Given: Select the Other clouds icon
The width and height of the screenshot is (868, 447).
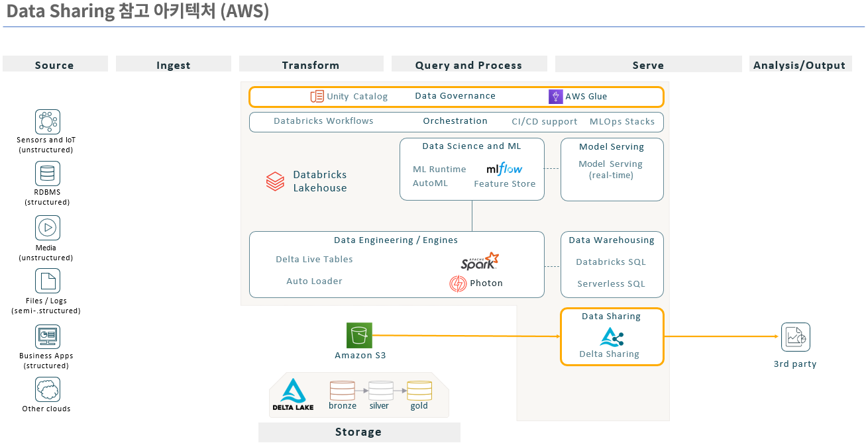Looking at the screenshot, I should click(x=48, y=389).
